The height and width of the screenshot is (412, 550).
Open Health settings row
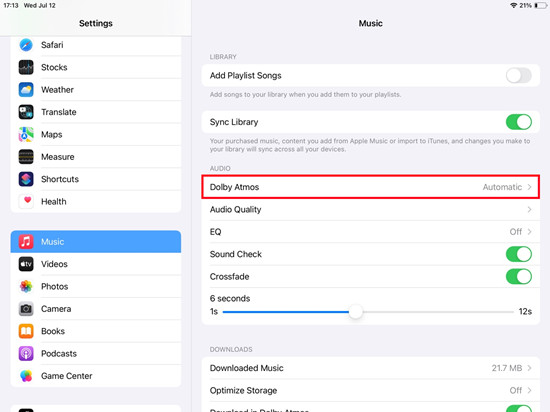tap(96, 202)
